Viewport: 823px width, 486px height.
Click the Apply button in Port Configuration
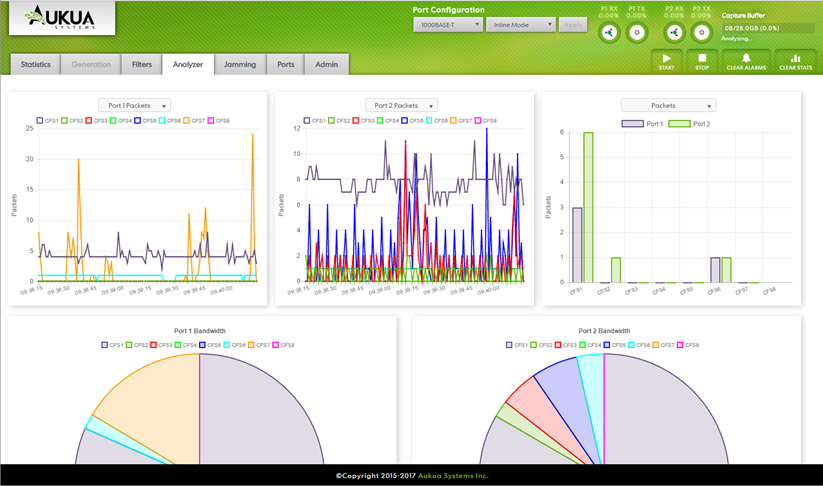click(573, 25)
